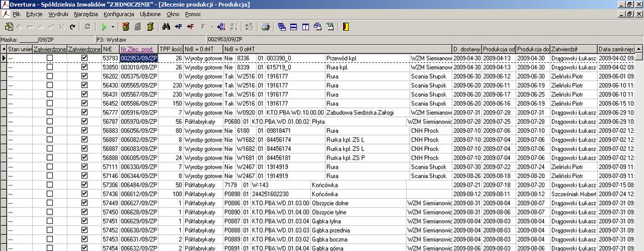
Task: Click the F3: Wystaw field
Action: click(x=150, y=40)
